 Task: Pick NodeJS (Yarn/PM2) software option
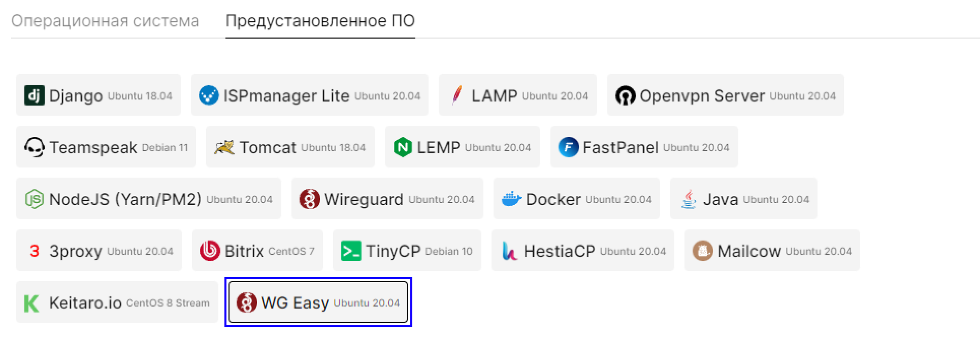[148, 199]
